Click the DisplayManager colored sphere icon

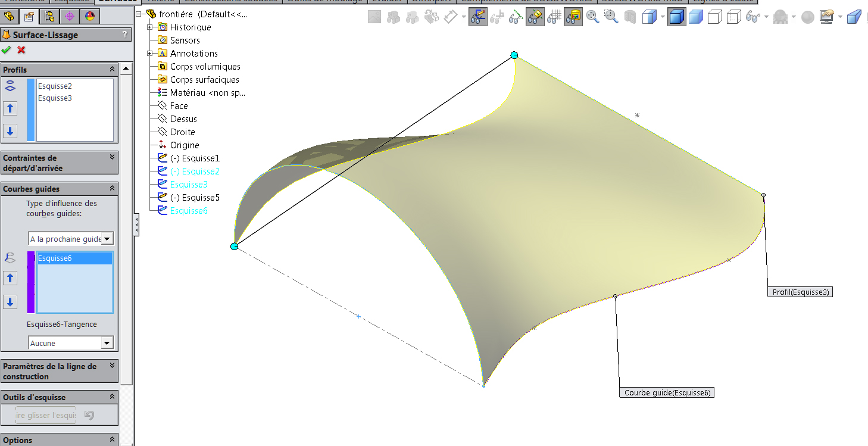[91, 16]
